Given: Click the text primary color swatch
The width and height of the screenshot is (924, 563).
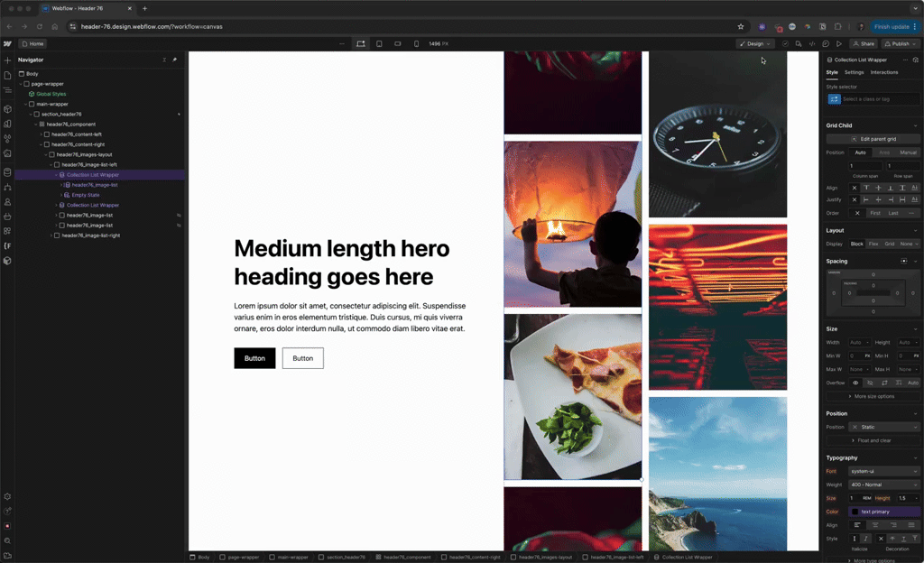Looking at the screenshot, I should (855, 512).
